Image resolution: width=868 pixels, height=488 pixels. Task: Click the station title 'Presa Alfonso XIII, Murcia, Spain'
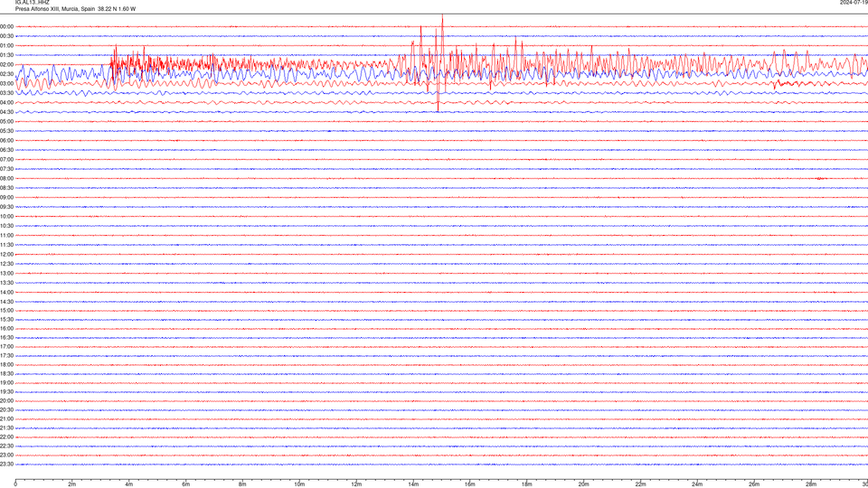coord(55,9)
